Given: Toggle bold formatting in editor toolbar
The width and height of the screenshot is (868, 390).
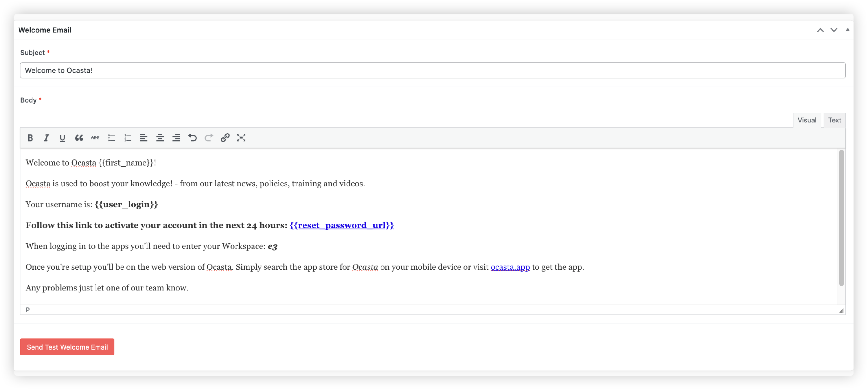Looking at the screenshot, I should tap(30, 137).
